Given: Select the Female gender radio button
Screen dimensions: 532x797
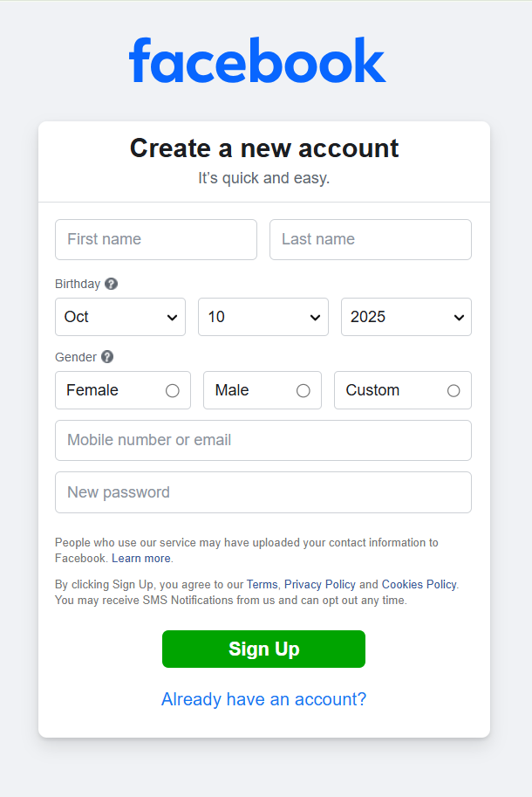Looking at the screenshot, I should pos(172,391).
